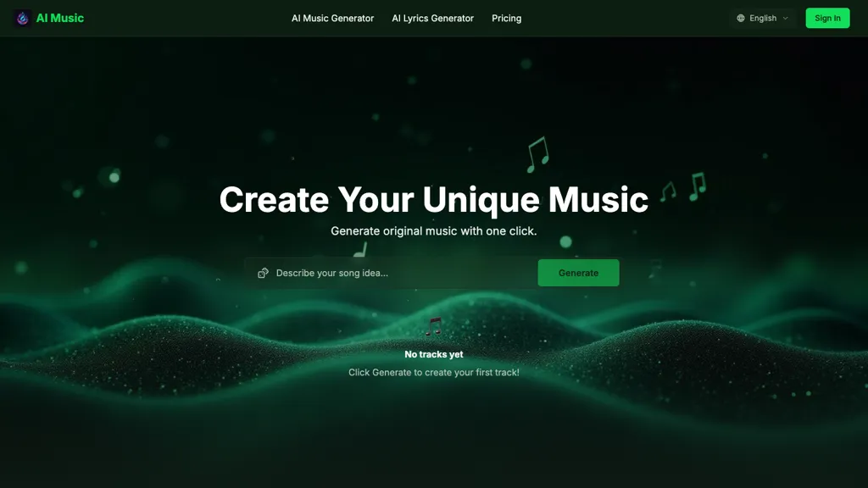Focus the Describe your song idea field
The image size is (868, 488).
[391, 273]
